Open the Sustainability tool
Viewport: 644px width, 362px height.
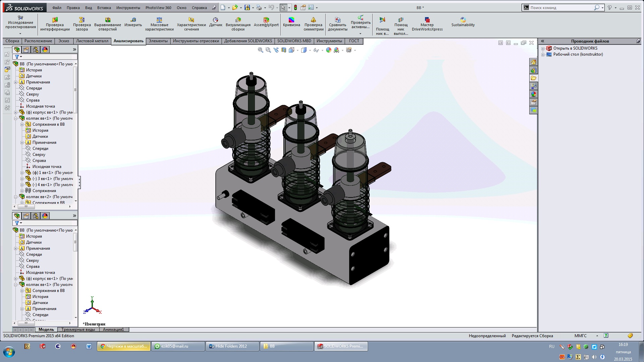click(x=463, y=22)
